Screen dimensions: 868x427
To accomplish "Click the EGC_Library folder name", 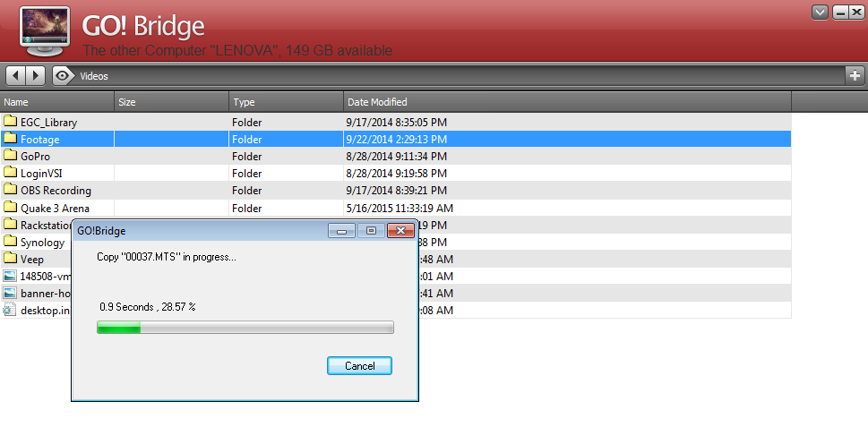I will tap(48, 123).
